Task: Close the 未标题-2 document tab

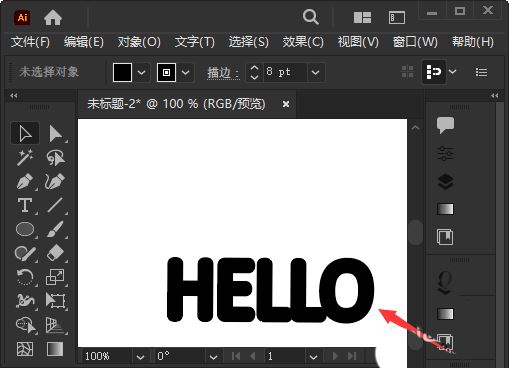Action: (x=286, y=104)
